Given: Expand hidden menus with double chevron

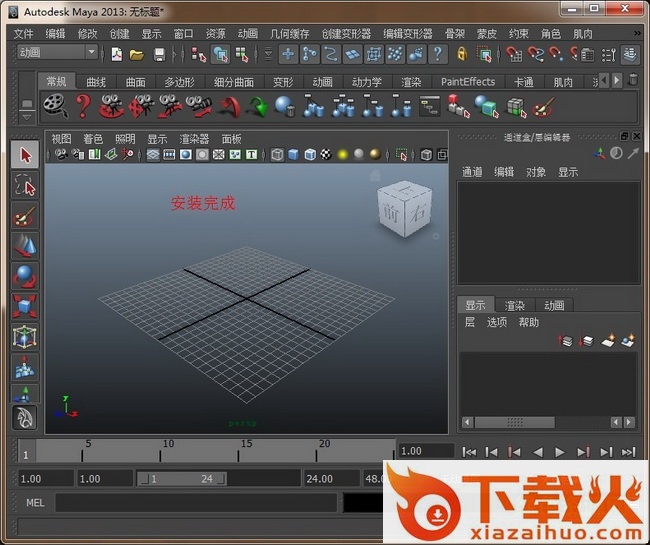Looking at the screenshot, I should click(637, 33).
